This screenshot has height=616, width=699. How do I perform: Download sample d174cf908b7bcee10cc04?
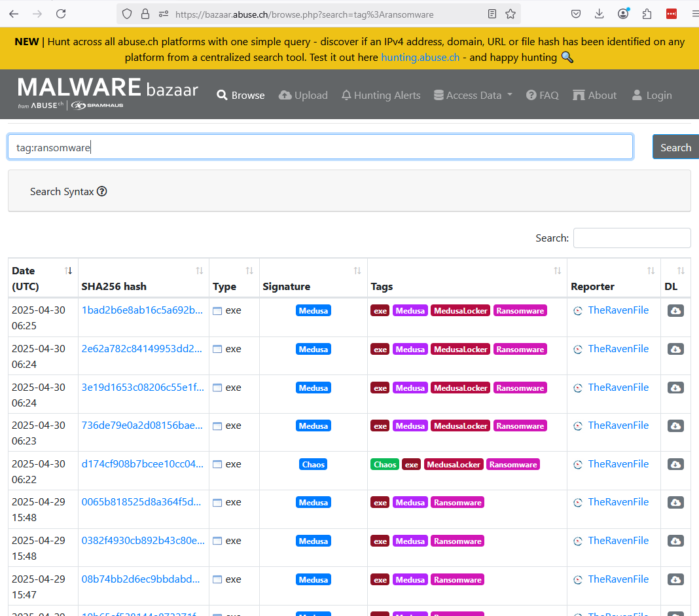tap(675, 464)
